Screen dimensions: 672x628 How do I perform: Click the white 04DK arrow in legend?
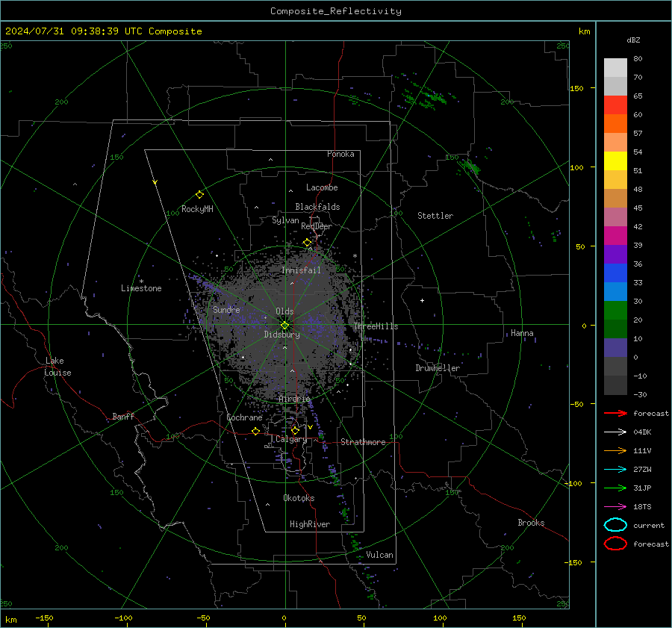pyautogui.click(x=615, y=432)
